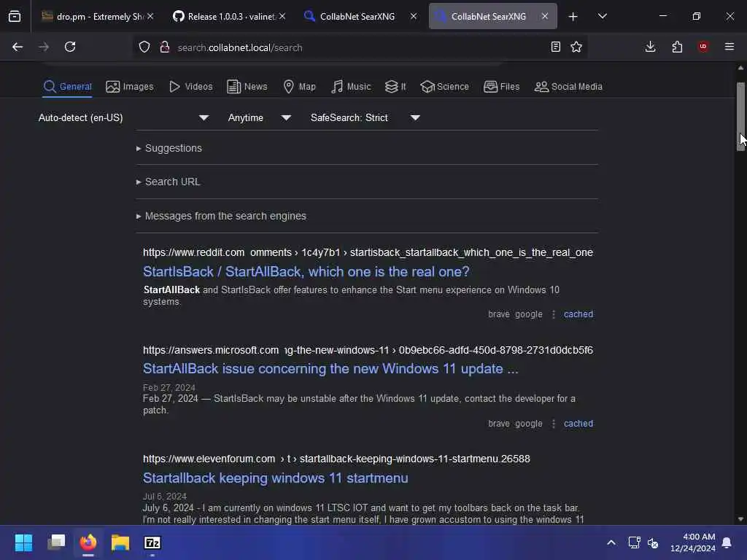The image size is (747, 560).
Task: Reload the current page
Action: click(x=70, y=47)
